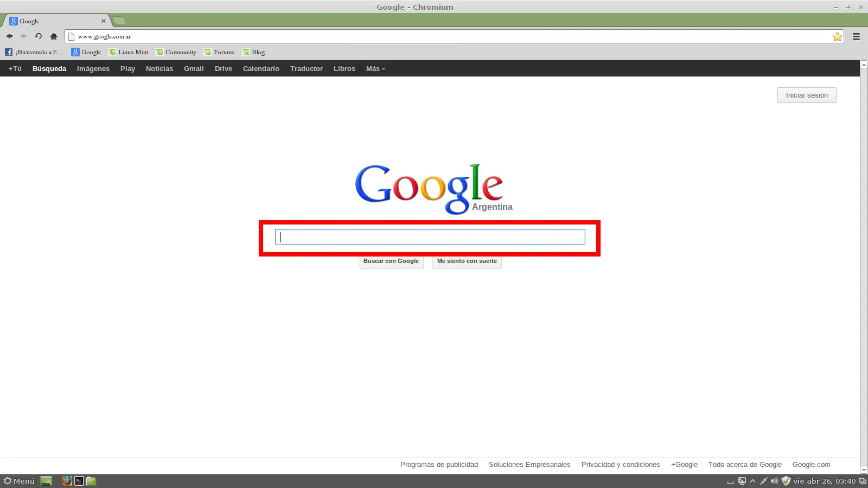868x488 pixels.
Task: Reload the page with the refresh icon
Action: tap(39, 36)
